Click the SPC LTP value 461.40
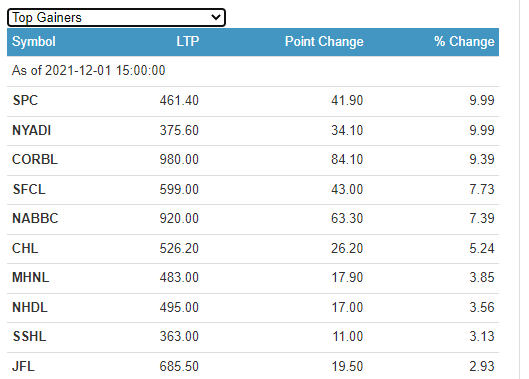The width and height of the screenshot is (529, 379). (x=179, y=101)
